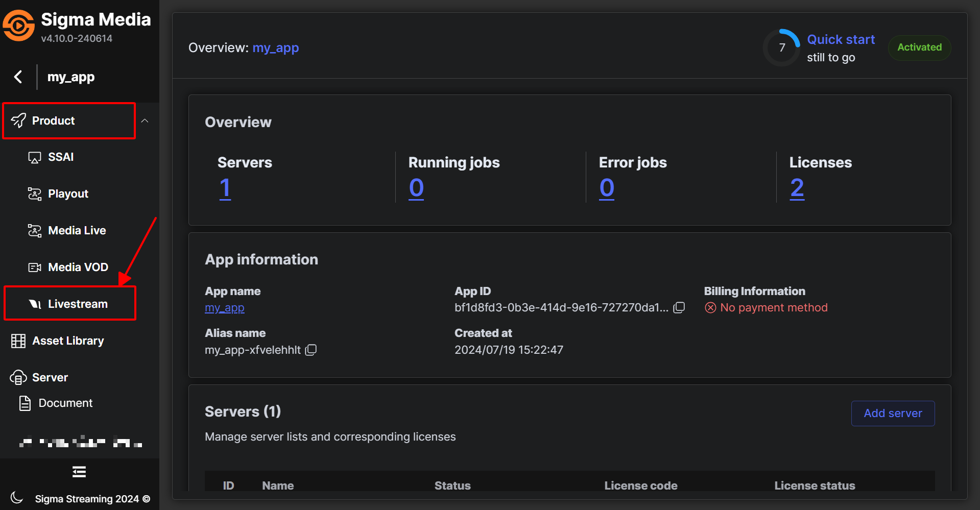Copy the alias name my_app-xfvelehhlt
The width and height of the screenshot is (980, 510).
pyautogui.click(x=310, y=350)
